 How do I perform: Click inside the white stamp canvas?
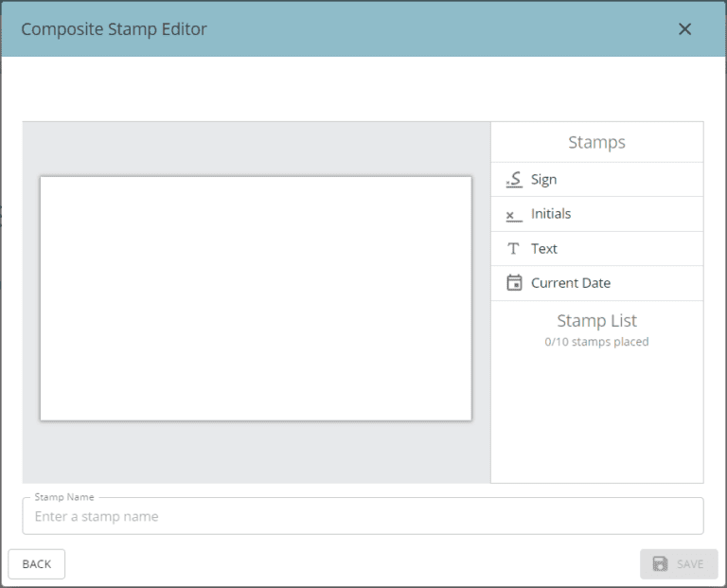[x=256, y=298]
